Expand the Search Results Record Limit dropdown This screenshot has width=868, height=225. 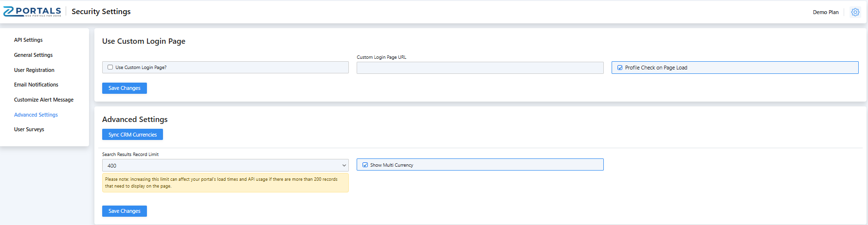[x=225, y=165]
